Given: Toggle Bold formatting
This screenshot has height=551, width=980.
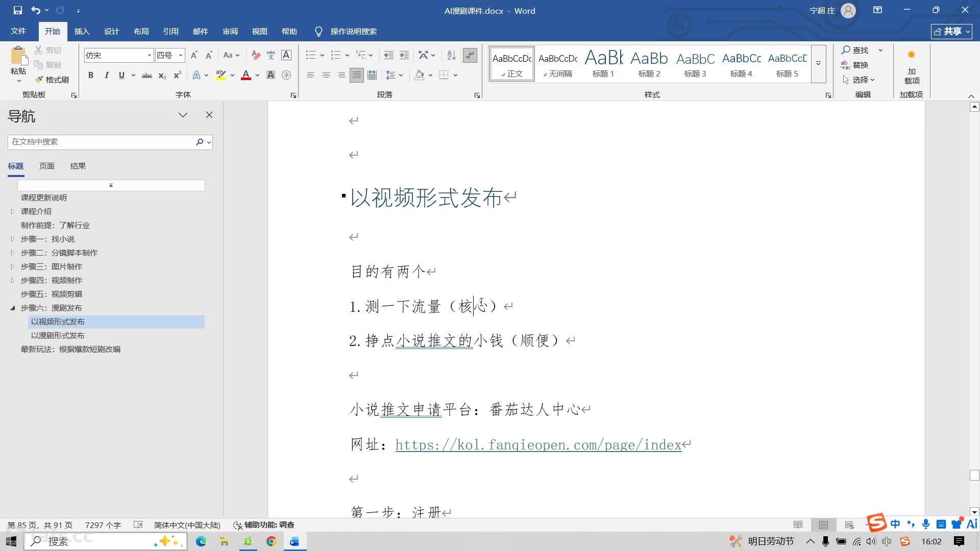Looking at the screenshot, I should [x=91, y=76].
